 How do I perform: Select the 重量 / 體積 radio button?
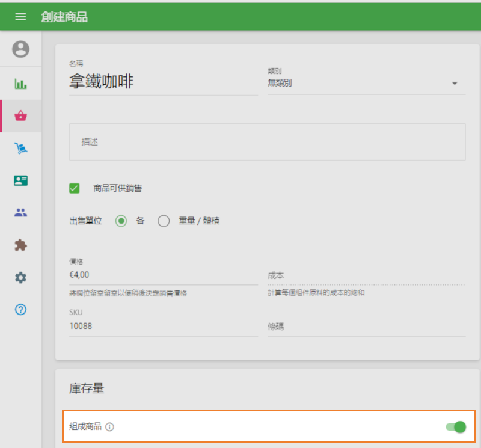(x=164, y=221)
